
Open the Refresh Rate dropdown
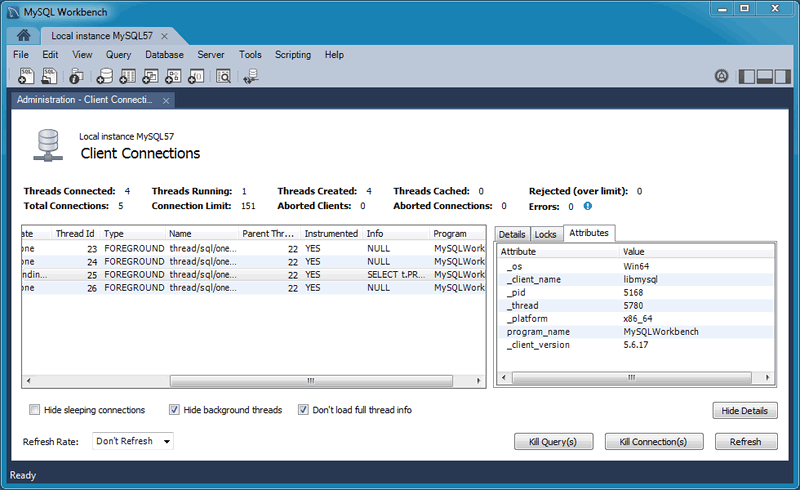pyautogui.click(x=133, y=441)
